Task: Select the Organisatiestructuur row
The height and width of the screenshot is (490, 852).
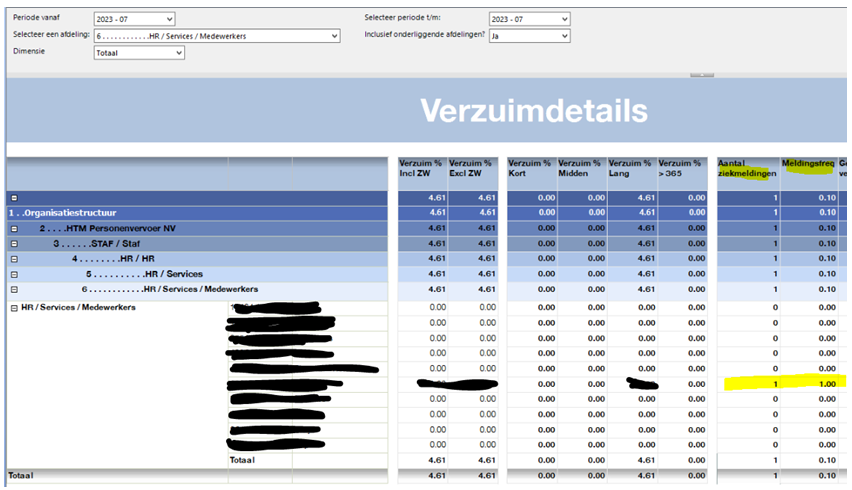Action: 197,213
